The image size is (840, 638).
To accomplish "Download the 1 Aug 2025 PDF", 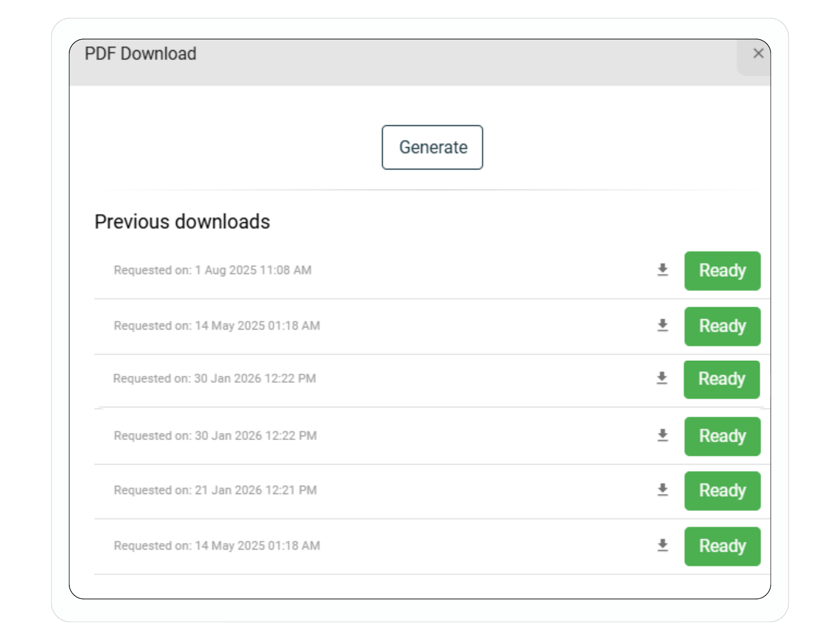I will click(662, 270).
